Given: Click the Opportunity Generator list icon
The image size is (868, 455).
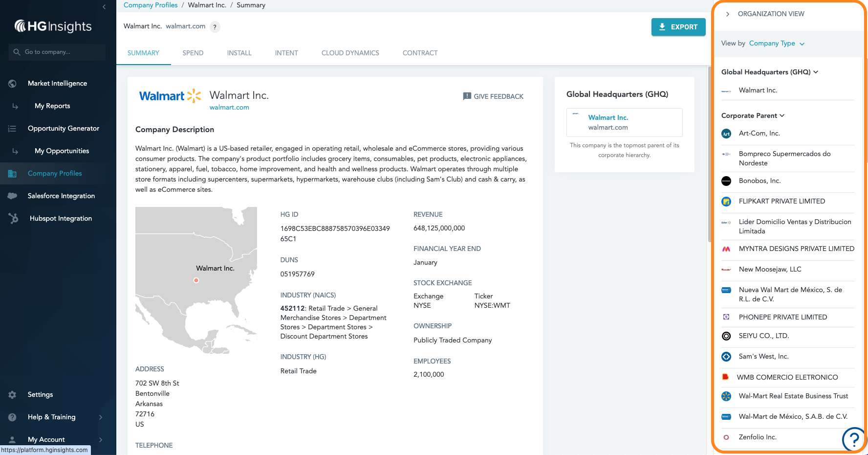Looking at the screenshot, I should pyautogui.click(x=12, y=128).
